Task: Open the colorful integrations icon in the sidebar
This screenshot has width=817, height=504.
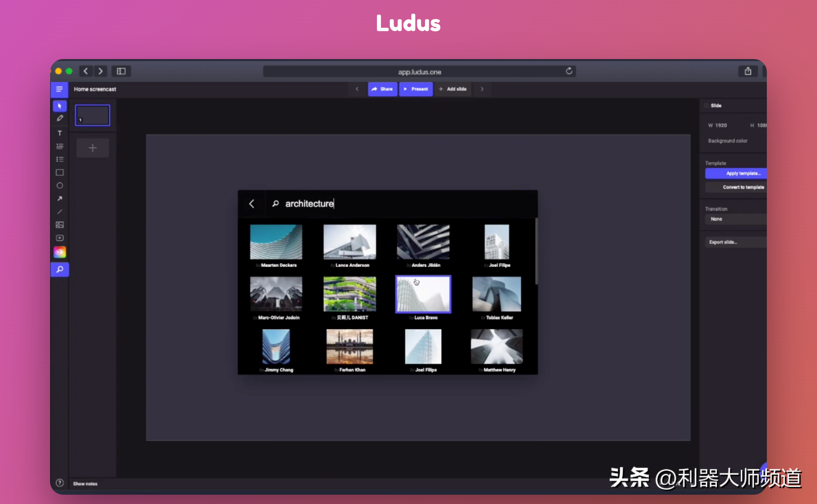Action: point(60,252)
